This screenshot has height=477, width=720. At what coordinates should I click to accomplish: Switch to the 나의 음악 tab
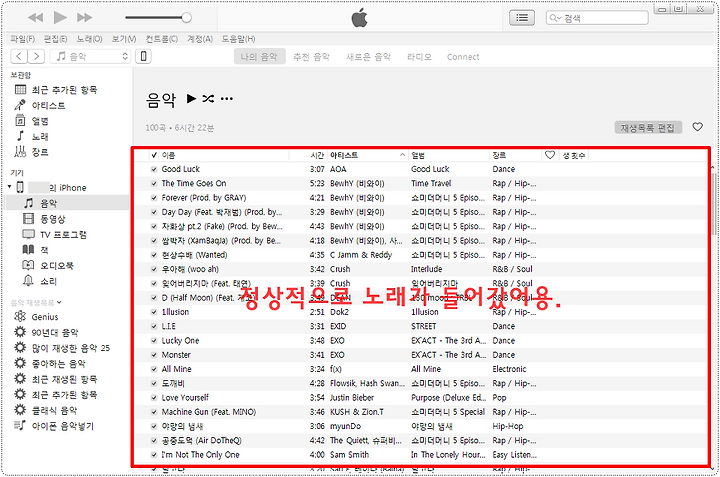tap(259, 56)
